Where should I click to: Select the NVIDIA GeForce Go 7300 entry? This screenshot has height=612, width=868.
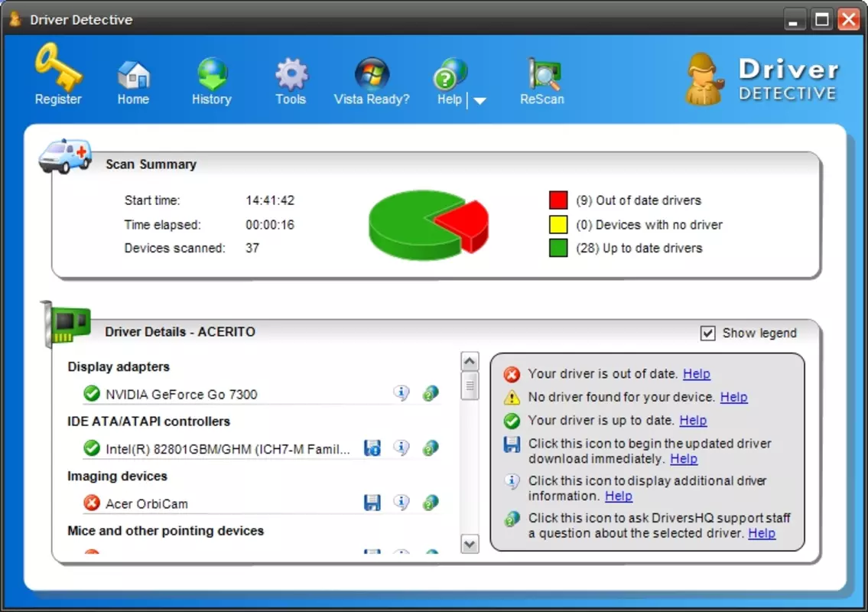point(181,394)
